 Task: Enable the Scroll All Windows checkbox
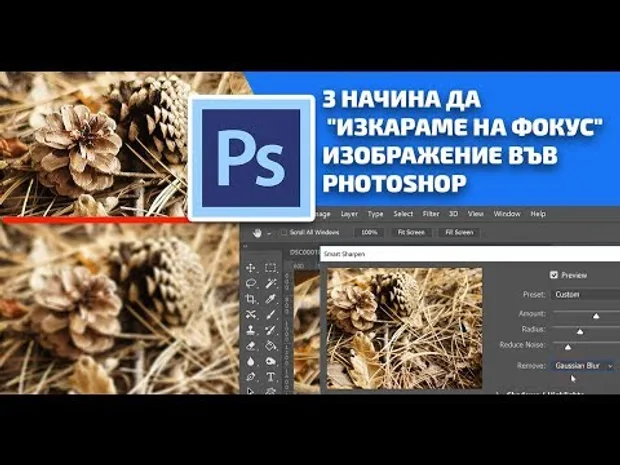coord(284,232)
